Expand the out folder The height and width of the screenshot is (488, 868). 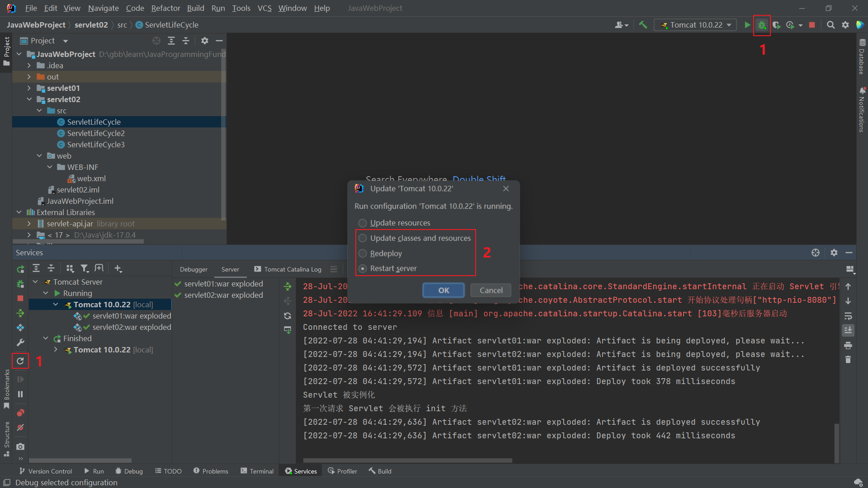pos(29,77)
